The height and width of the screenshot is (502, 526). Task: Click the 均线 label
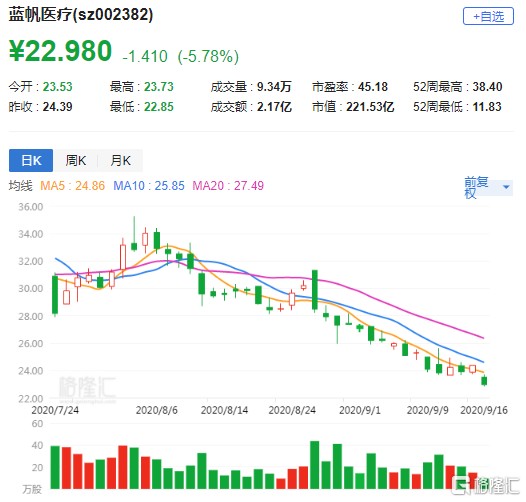pos(21,186)
